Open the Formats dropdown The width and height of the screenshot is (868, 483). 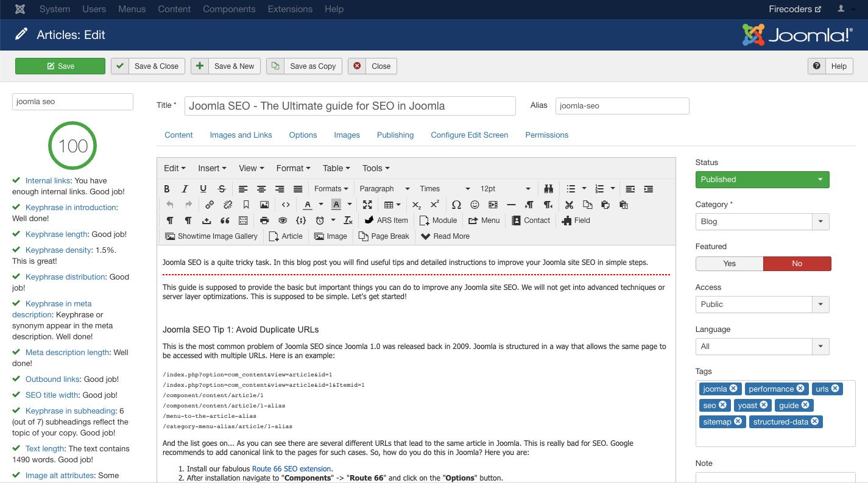pos(331,189)
